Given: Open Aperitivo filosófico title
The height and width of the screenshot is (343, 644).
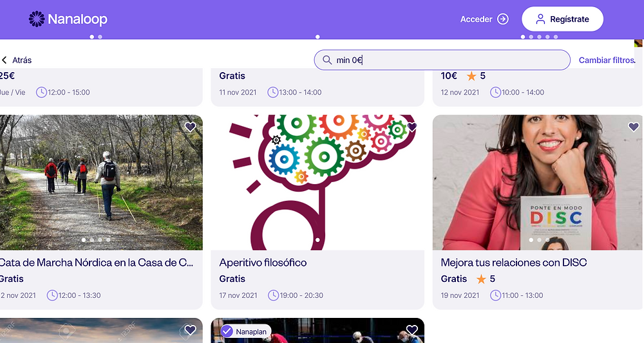Looking at the screenshot, I should [263, 263].
